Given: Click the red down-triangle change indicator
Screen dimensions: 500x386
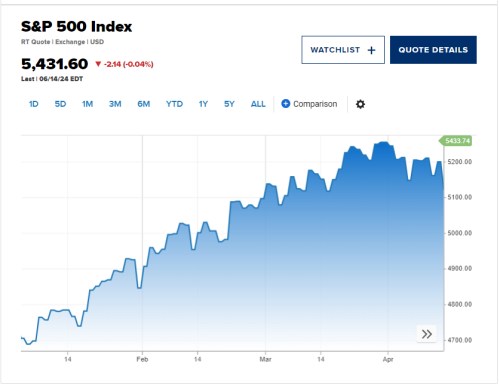Looking at the screenshot, I should coord(98,64).
